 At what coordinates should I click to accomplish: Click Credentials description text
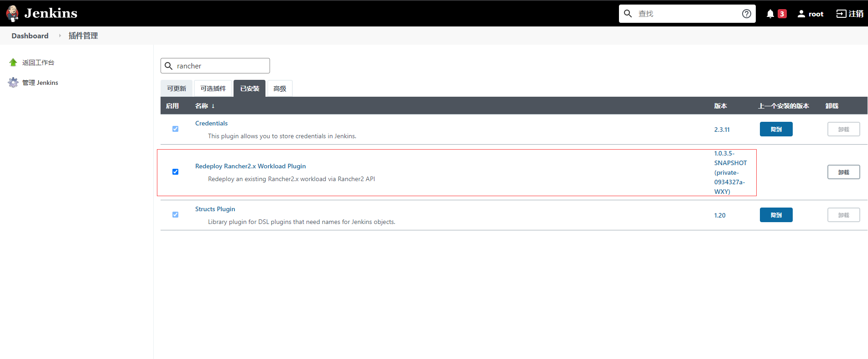point(282,136)
